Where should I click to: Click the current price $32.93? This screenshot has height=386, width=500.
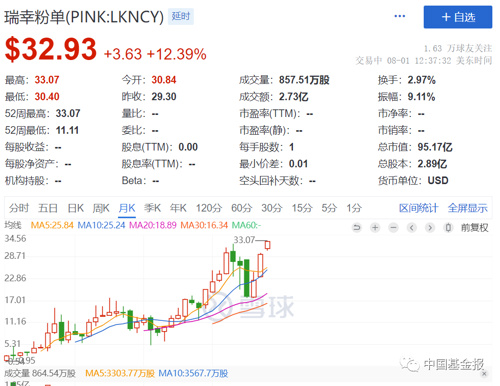click(x=51, y=49)
